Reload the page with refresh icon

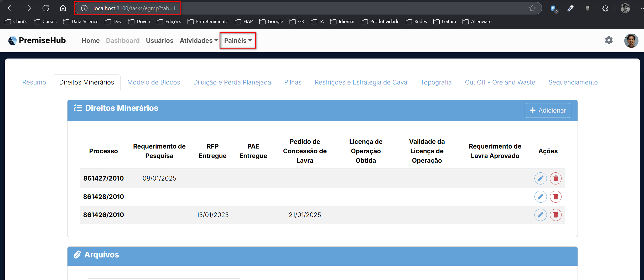[46, 8]
